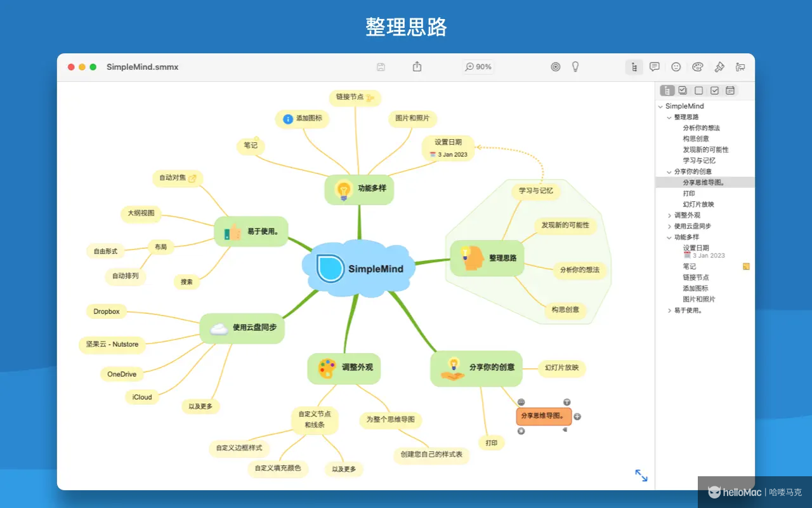Open the note speech-bubble icon in toolbar
Image resolution: width=812 pixels, height=508 pixels.
click(x=655, y=67)
